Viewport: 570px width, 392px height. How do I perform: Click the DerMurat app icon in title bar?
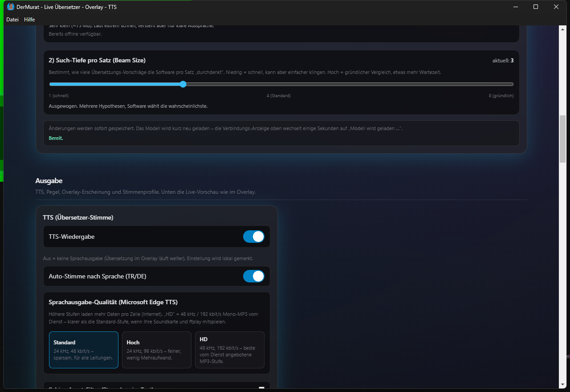click(x=11, y=7)
